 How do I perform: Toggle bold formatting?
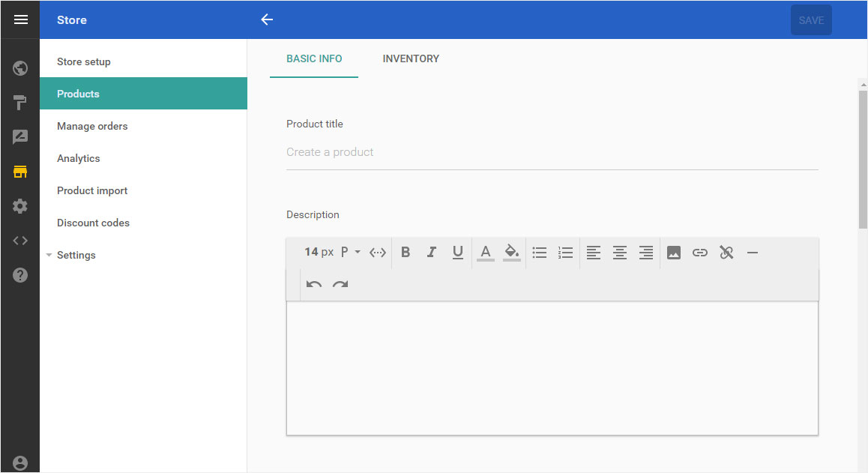[406, 253]
